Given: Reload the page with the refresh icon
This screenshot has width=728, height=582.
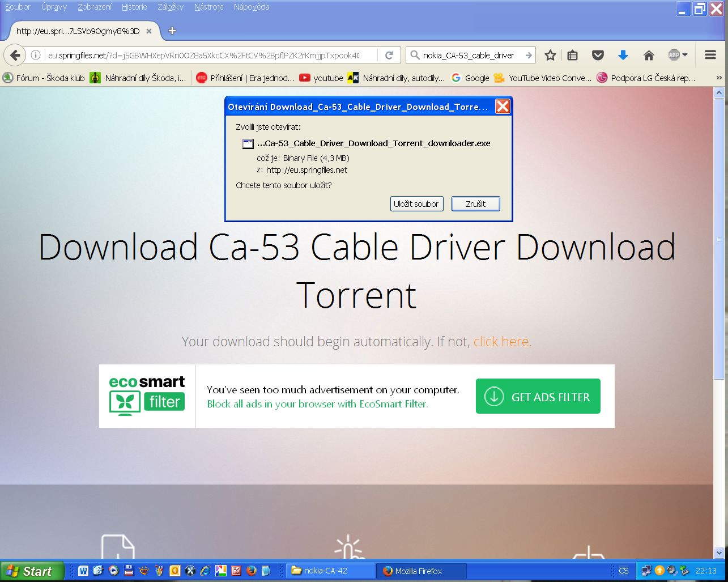Looking at the screenshot, I should coord(389,55).
